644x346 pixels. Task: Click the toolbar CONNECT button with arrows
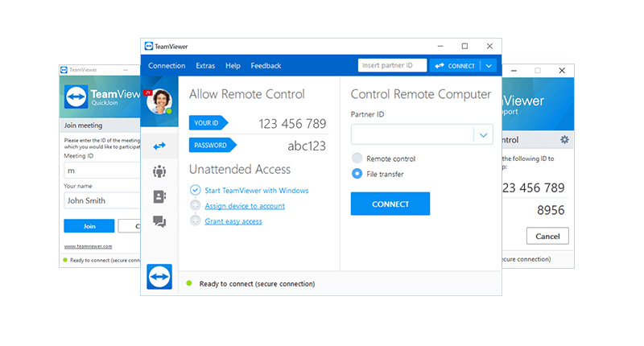pos(455,66)
